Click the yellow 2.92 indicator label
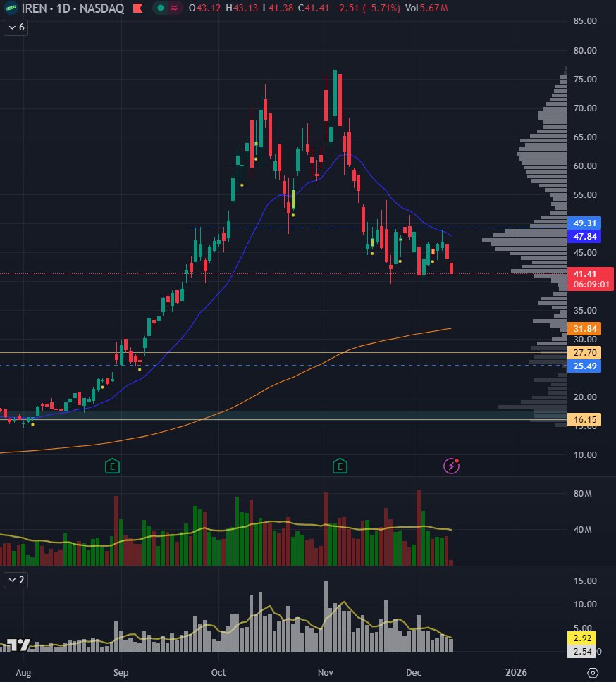 click(x=582, y=638)
